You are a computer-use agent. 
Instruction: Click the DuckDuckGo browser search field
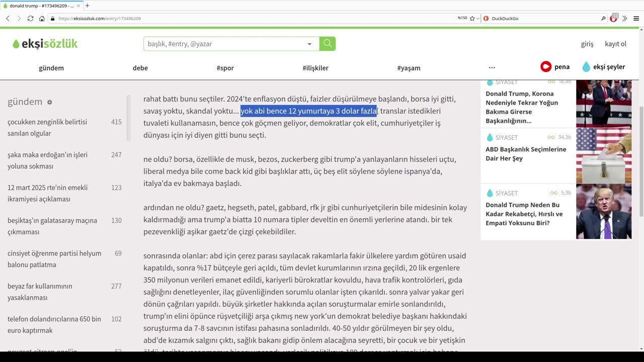(543, 19)
